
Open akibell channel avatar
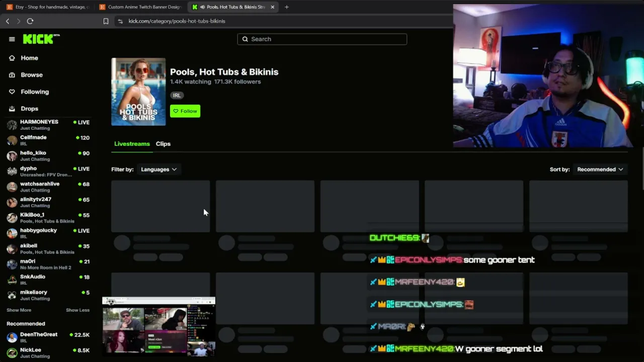(12, 249)
